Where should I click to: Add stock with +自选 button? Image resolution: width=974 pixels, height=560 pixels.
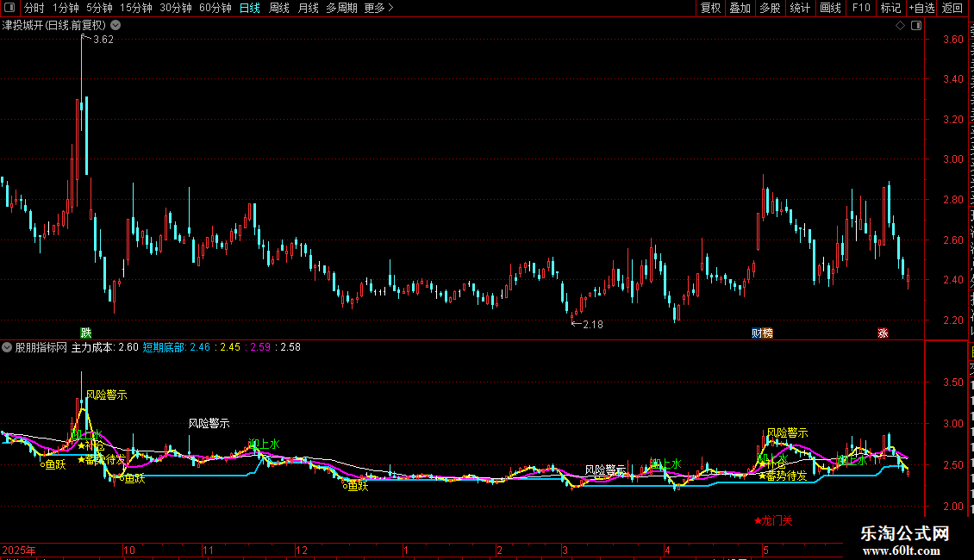pyautogui.click(x=921, y=8)
